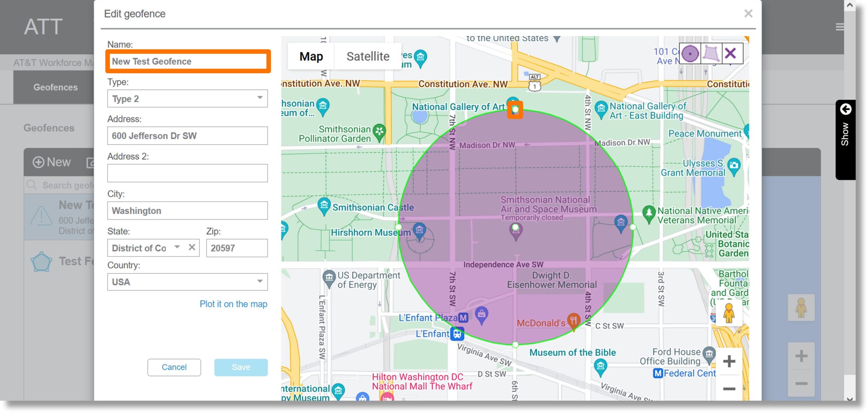Click the Save button

pos(241,367)
